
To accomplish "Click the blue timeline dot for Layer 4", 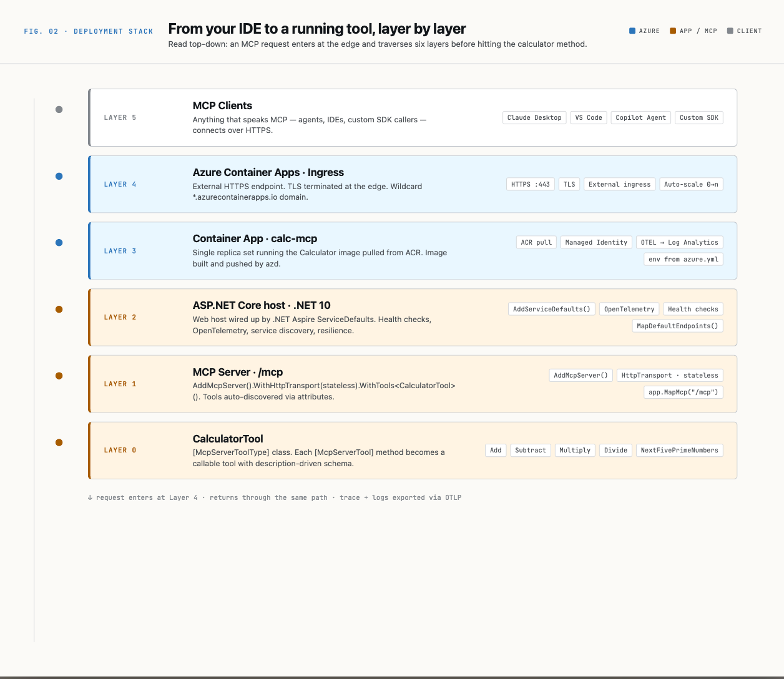I will [59, 176].
